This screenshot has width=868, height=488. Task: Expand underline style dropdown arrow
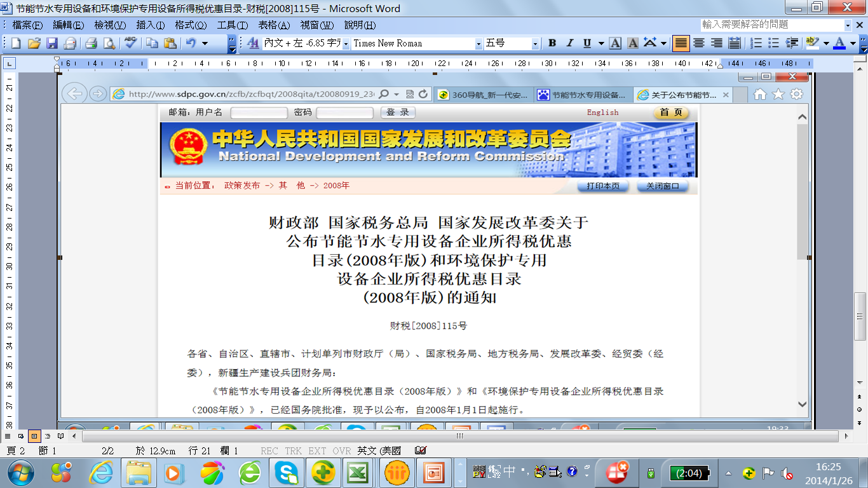(x=600, y=43)
